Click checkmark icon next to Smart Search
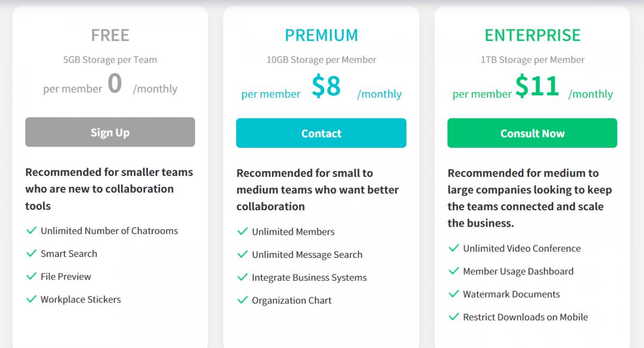The width and height of the screenshot is (644, 348). [31, 253]
